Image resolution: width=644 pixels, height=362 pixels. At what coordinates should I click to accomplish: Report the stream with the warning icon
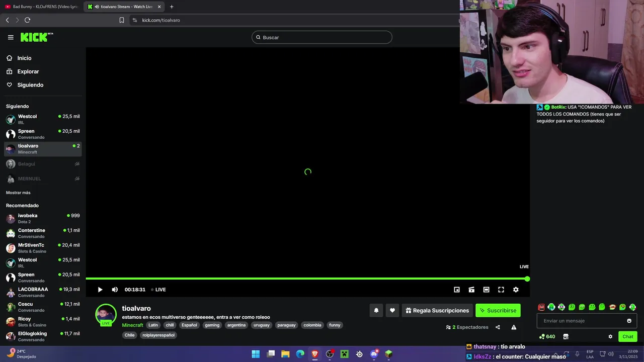[514, 327]
